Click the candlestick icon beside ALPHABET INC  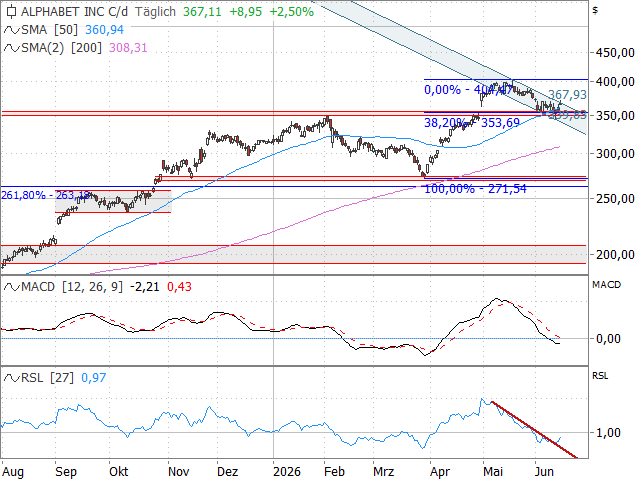coord(11,12)
